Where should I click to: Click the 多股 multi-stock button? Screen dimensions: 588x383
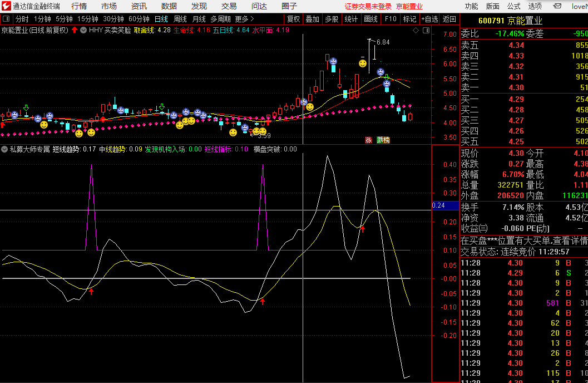point(332,19)
